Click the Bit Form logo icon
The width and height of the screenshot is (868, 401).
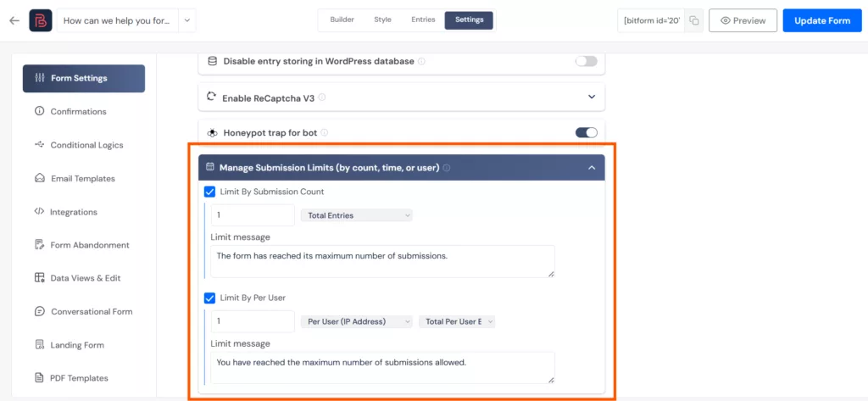41,20
